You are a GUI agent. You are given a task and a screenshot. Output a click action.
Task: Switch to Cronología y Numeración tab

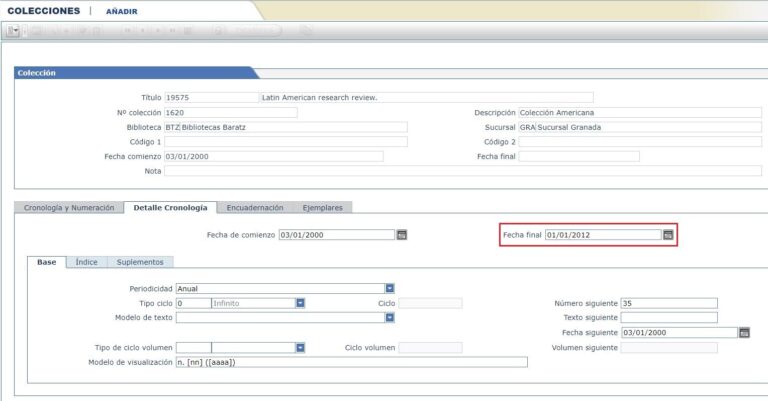[67, 207]
